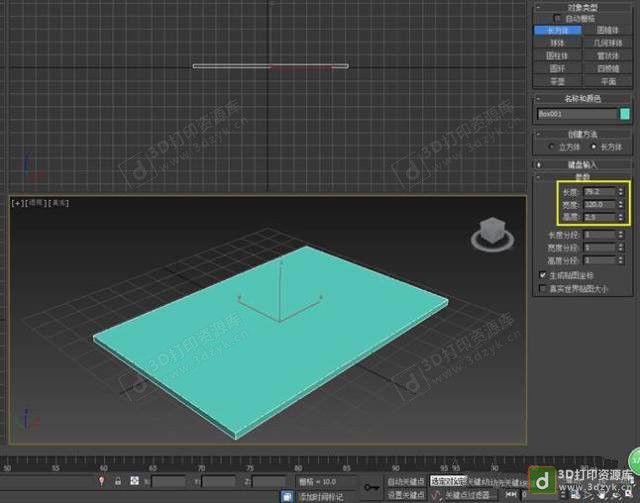Click the absolute mode transform icon

[134, 481]
